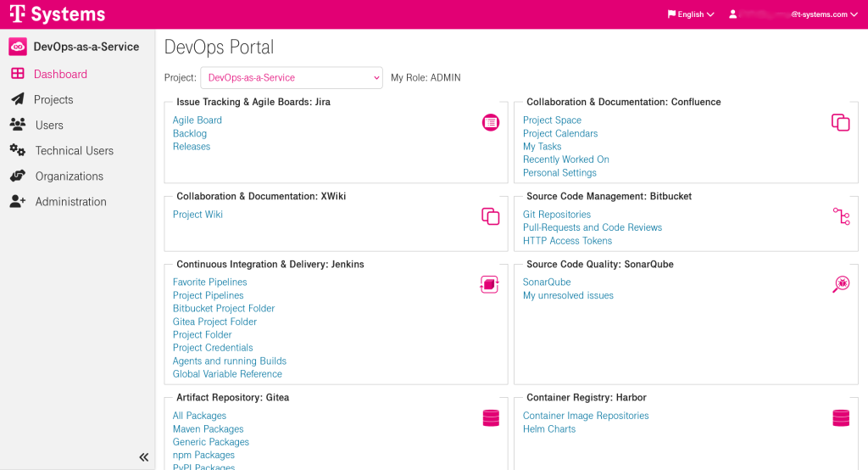Click the DevOps Portal heading
868x470 pixels.
click(x=220, y=48)
